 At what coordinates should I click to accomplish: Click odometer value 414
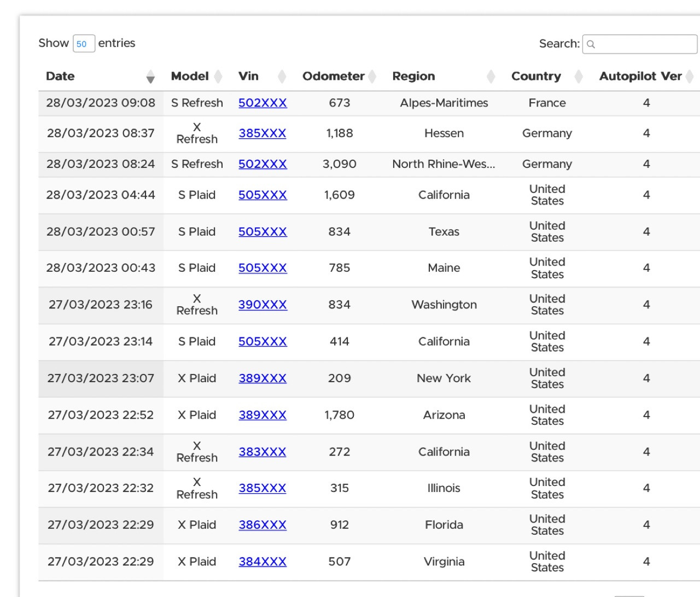(x=340, y=342)
